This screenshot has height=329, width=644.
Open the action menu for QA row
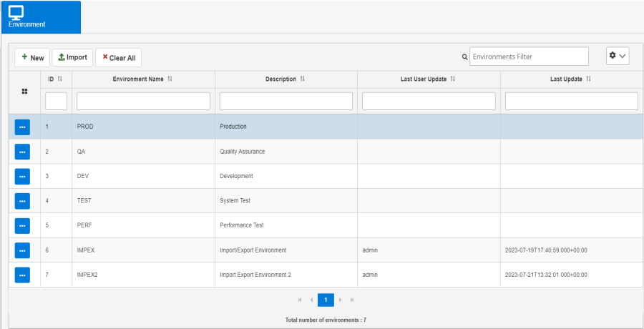22,152
